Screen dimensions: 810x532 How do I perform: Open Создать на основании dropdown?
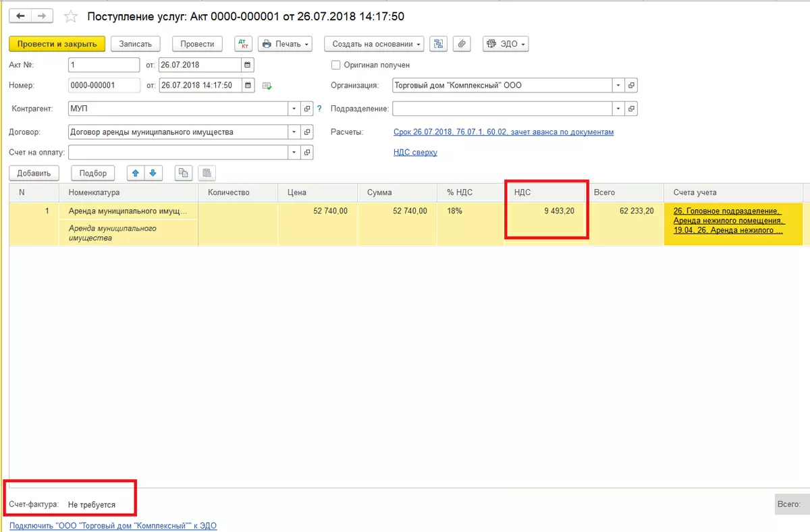374,44
